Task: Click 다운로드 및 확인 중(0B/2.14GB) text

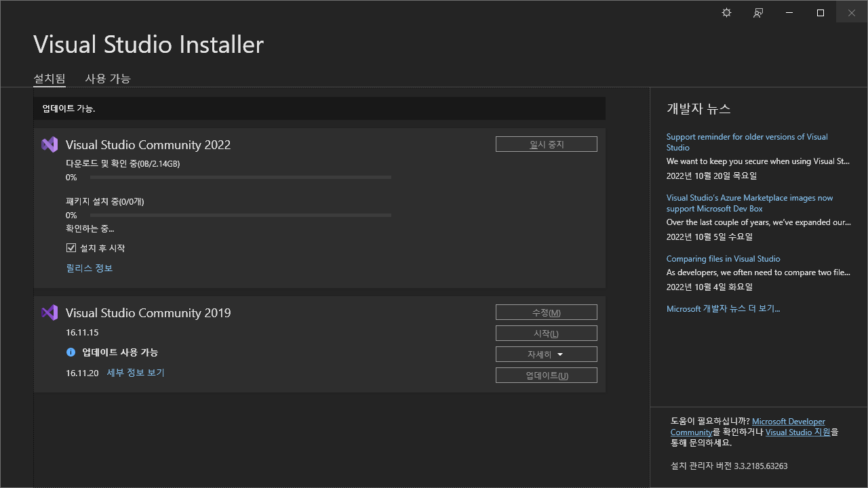Action: tap(123, 164)
